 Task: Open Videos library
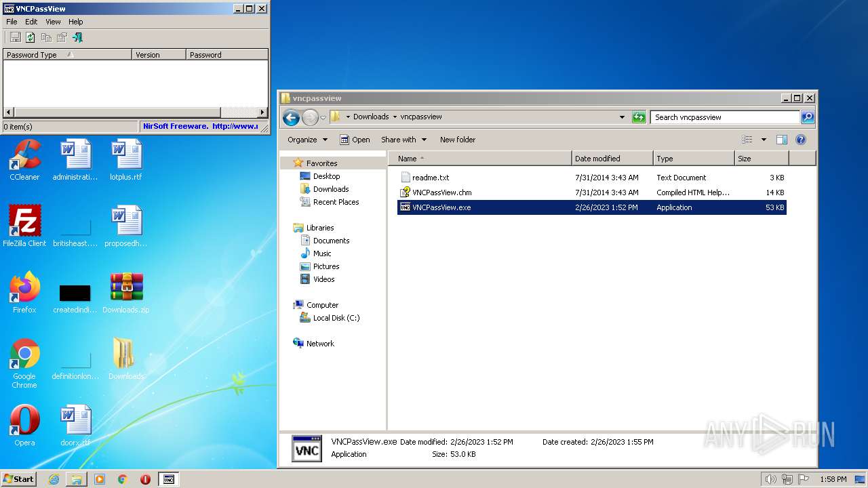pos(323,279)
